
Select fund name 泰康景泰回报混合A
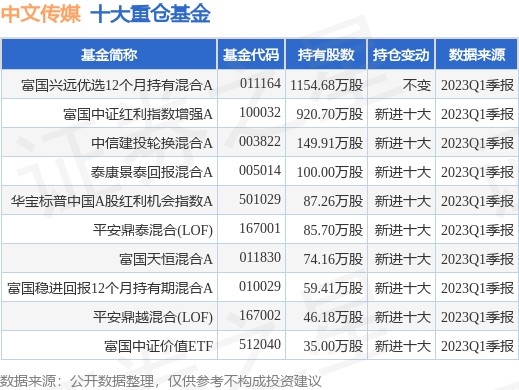tap(152, 172)
